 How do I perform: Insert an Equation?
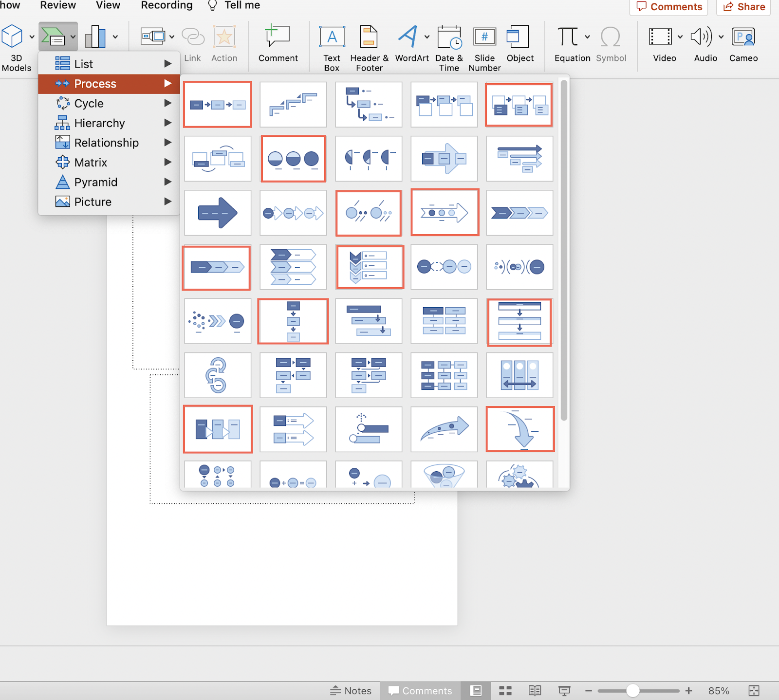(568, 44)
